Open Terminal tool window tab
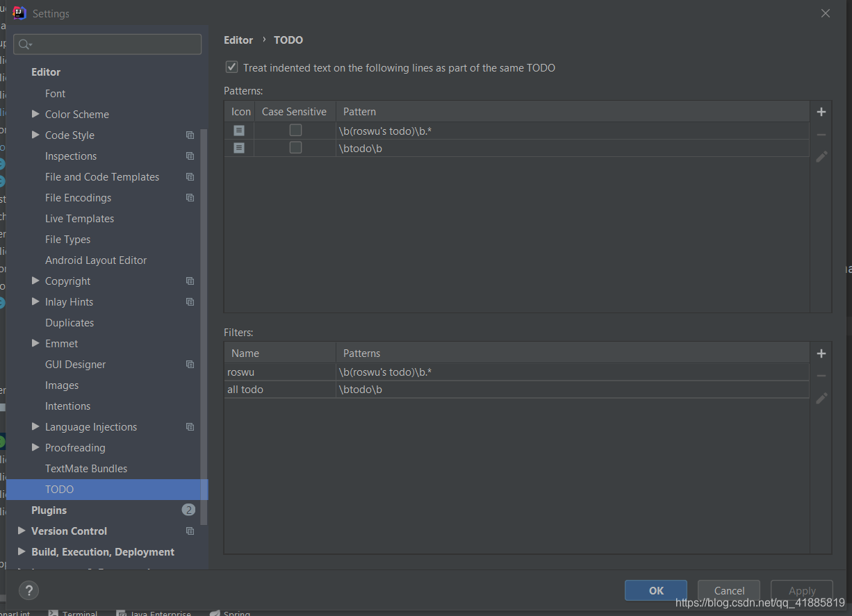This screenshot has height=616, width=852. pyautogui.click(x=73, y=613)
